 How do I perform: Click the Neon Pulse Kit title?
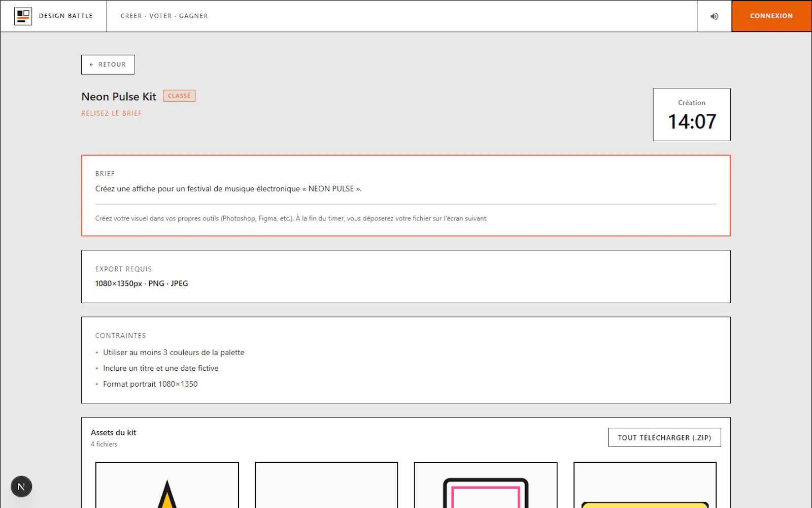pyautogui.click(x=119, y=97)
